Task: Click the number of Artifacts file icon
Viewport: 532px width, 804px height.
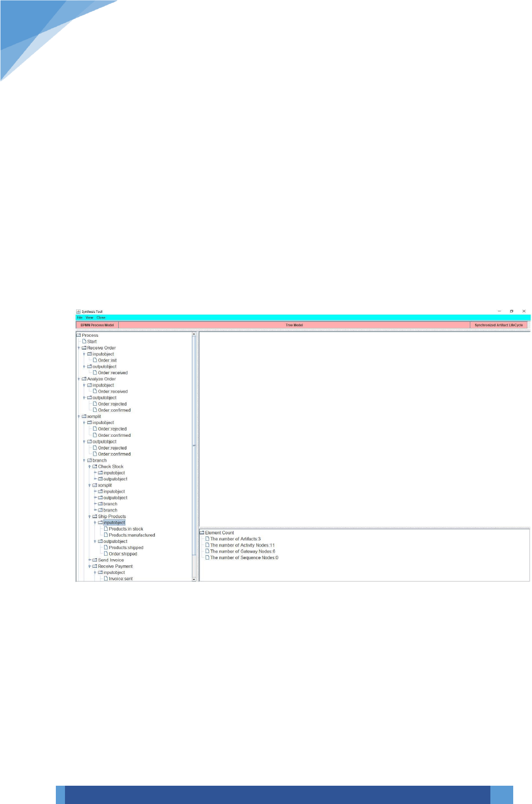Action: (x=207, y=539)
